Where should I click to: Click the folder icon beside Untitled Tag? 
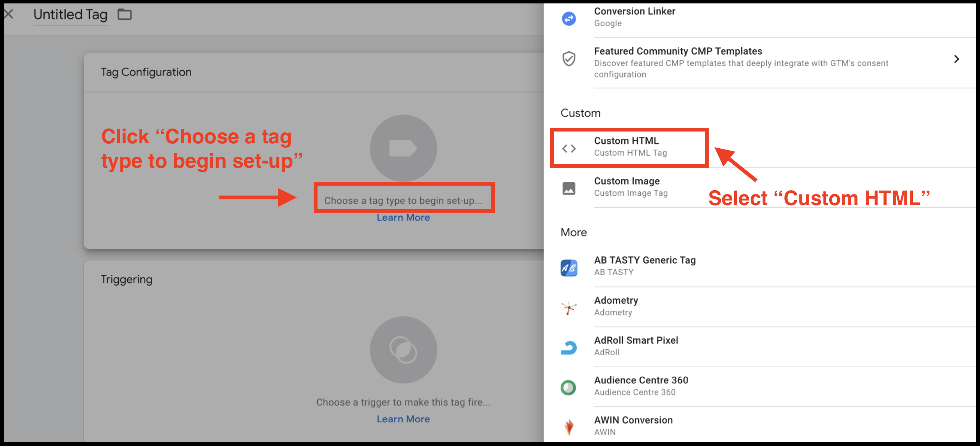[124, 14]
